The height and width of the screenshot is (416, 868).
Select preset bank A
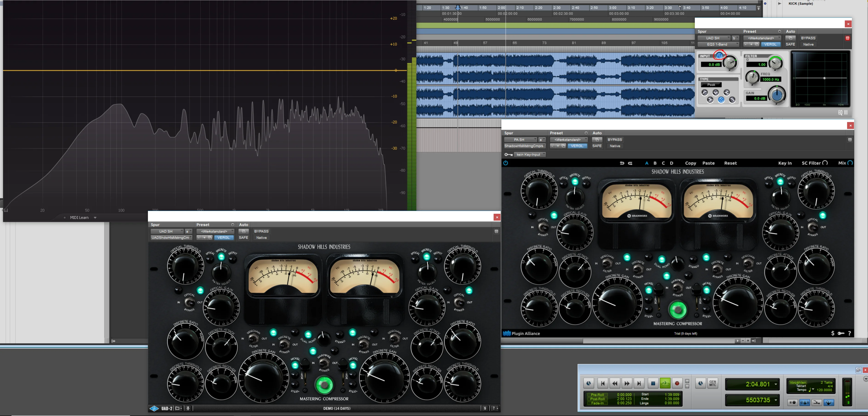coord(647,163)
